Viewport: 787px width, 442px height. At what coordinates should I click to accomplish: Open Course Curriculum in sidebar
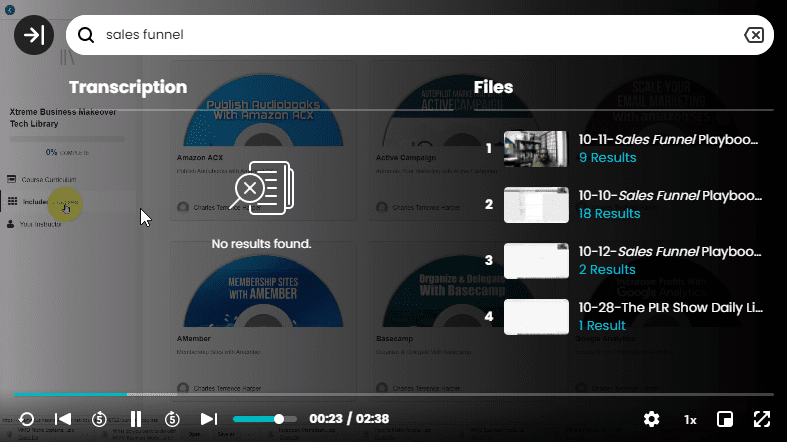point(42,179)
